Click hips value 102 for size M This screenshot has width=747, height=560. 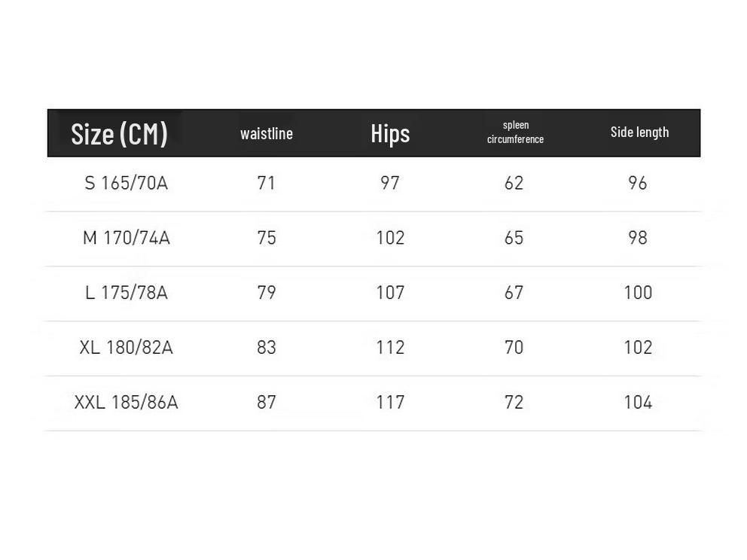(390, 238)
